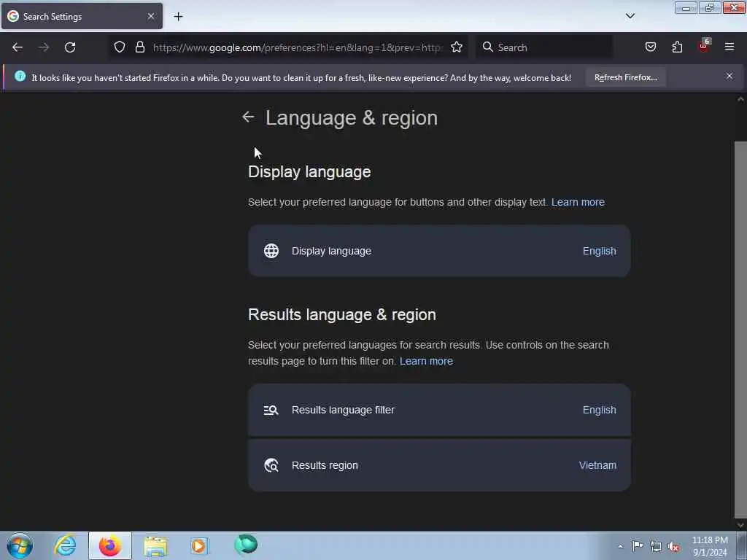This screenshot has height=560, width=747.
Task: Expand the list all tabs chevron
Action: click(630, 16)
